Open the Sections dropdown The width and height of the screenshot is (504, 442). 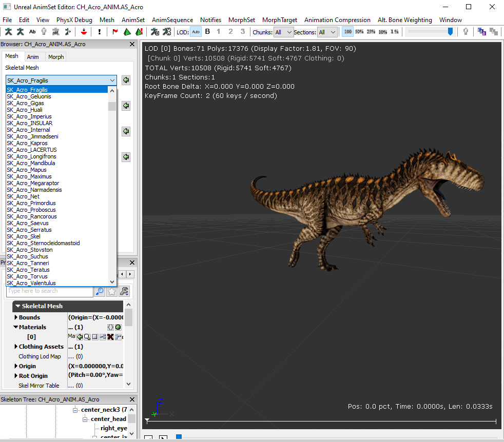coord(327,32)
